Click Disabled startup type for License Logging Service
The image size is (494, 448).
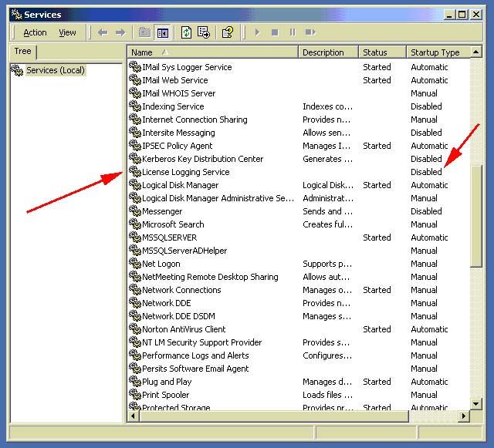tap(426, 172)
